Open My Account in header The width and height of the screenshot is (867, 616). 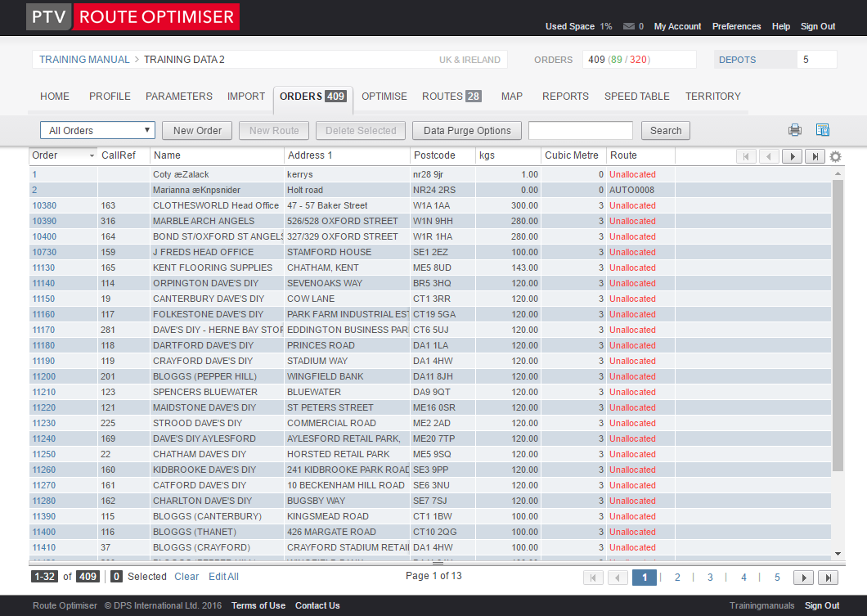pyautogui.click(x=677, y=26)
